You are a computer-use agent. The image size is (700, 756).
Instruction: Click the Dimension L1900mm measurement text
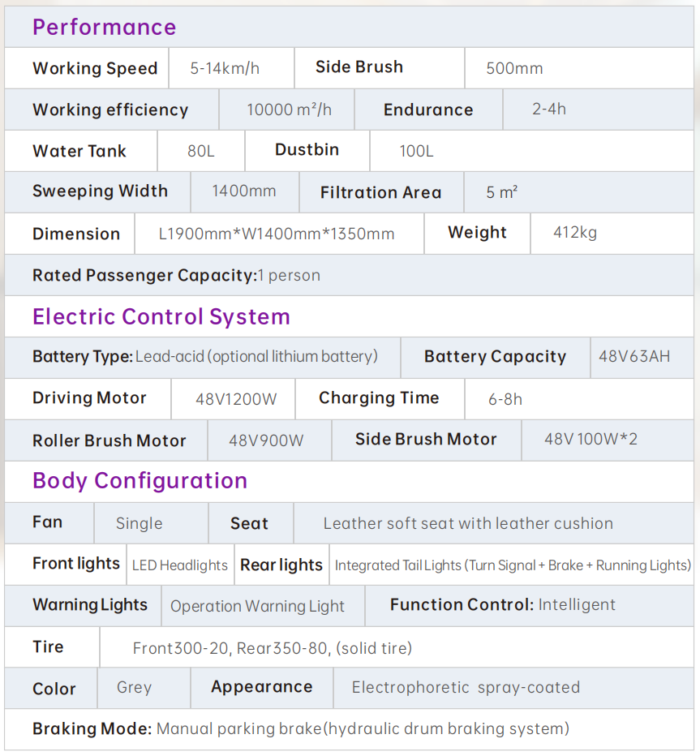(277, 234)
